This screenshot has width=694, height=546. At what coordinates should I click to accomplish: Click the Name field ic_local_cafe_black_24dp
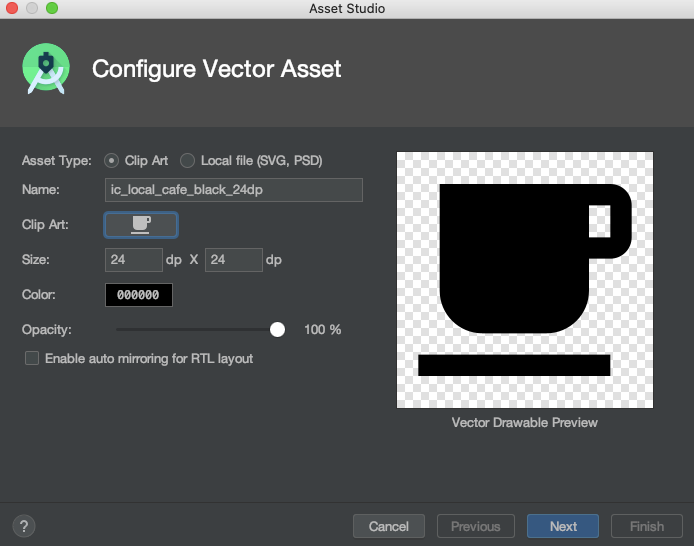click(234, 190)
